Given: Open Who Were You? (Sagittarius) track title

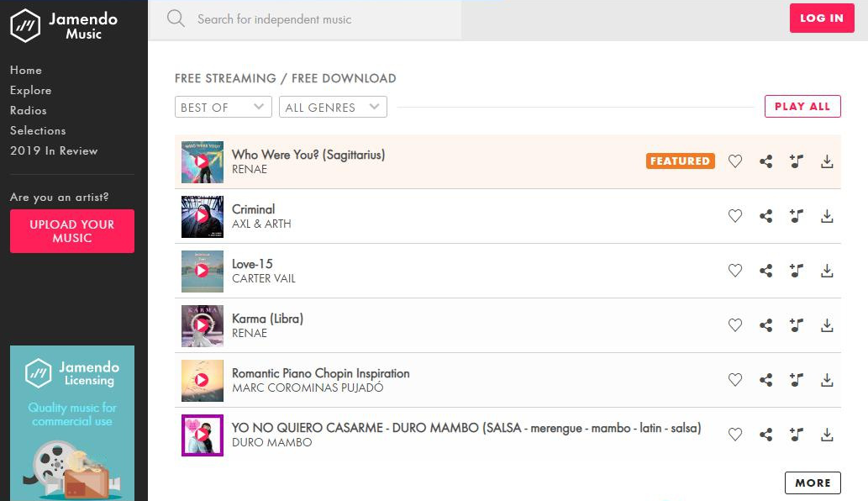Looking at the screenshot, I should pos(308,155).
